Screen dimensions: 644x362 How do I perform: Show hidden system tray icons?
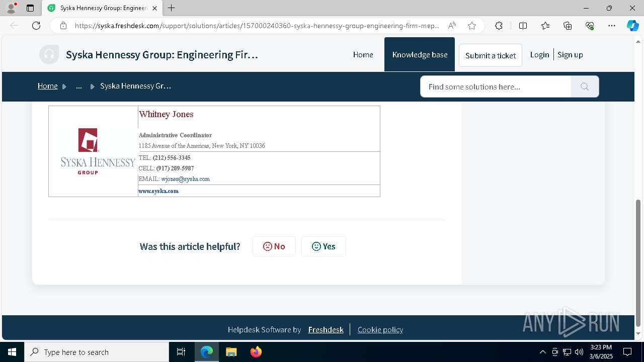[542, 352]
